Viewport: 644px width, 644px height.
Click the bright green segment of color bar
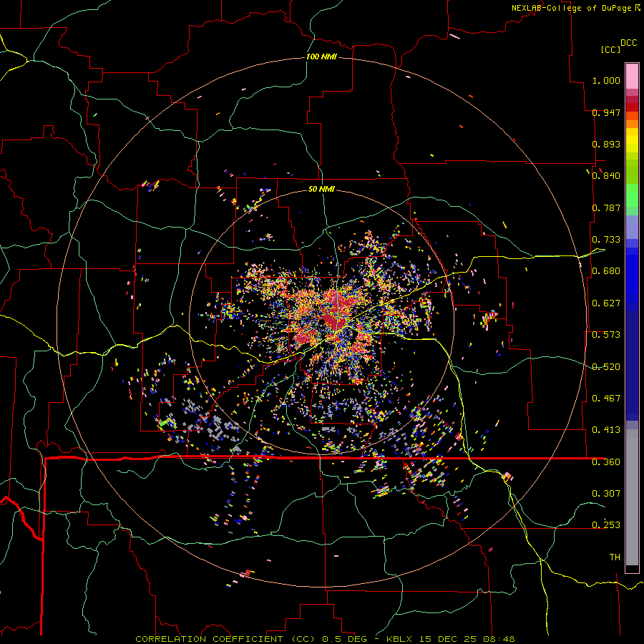(632, 195)
